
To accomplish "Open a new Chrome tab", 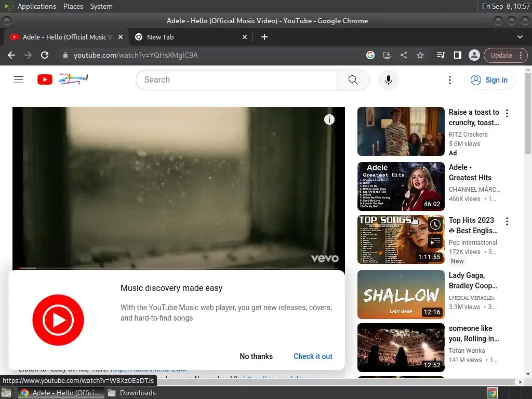I will [264, 37].
